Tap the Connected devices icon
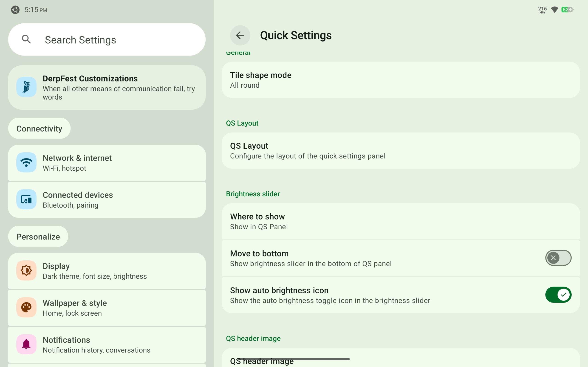This screenshot has height=367, width=588. [x=26, y=200]
